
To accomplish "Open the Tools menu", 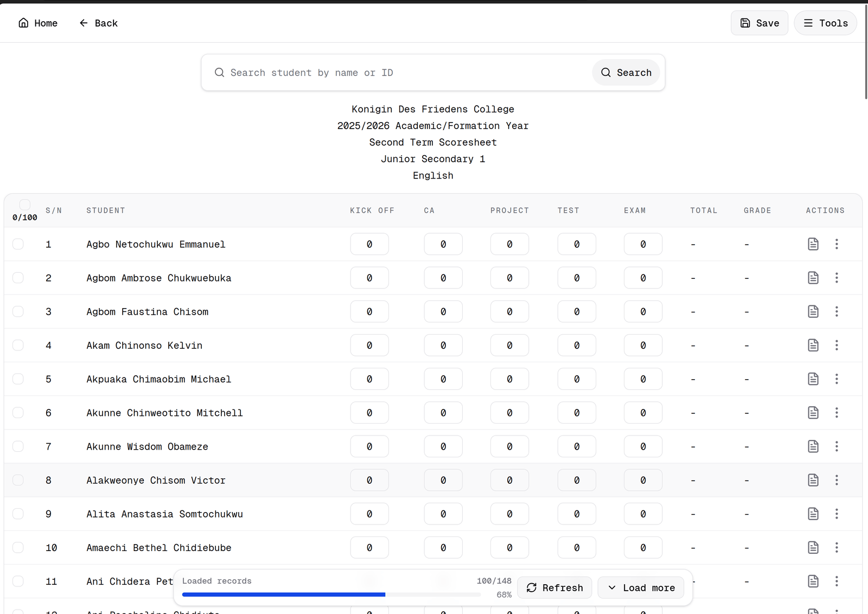I will [825, 23].
